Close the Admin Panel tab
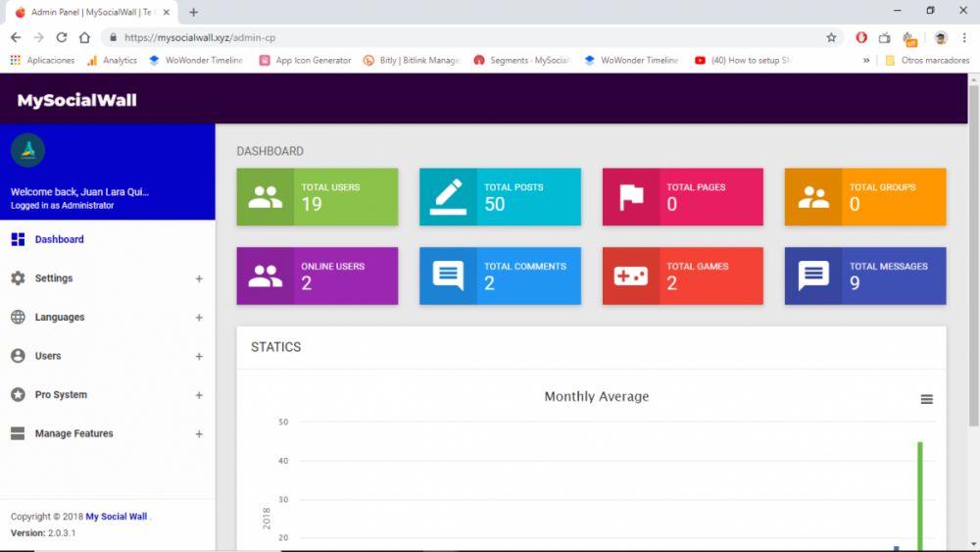 (x=167, y=12)
